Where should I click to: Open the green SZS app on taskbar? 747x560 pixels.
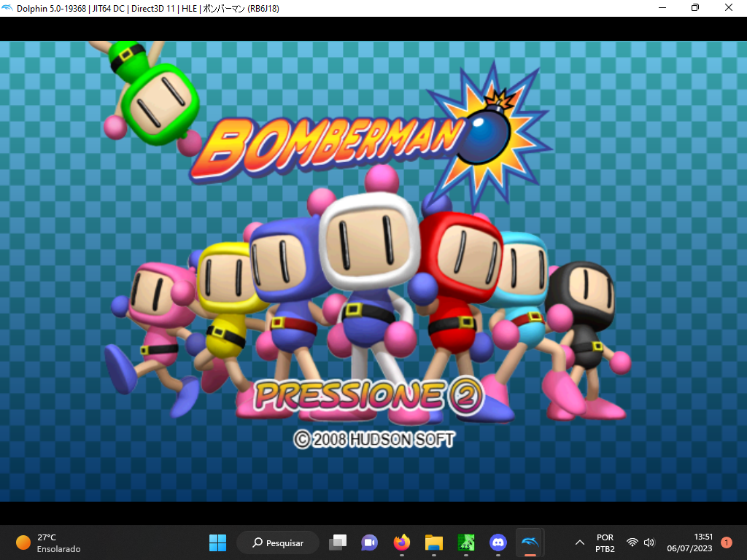[x=466, y=542]
